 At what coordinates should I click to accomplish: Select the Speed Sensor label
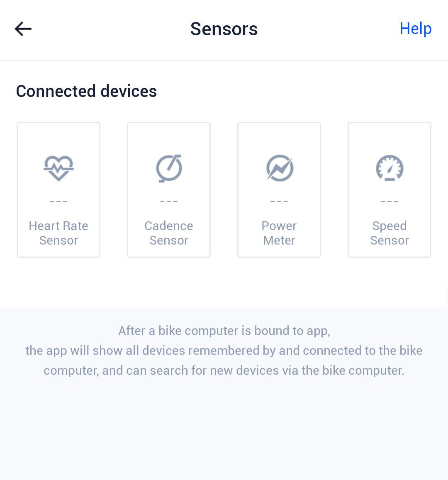(390, 233)
